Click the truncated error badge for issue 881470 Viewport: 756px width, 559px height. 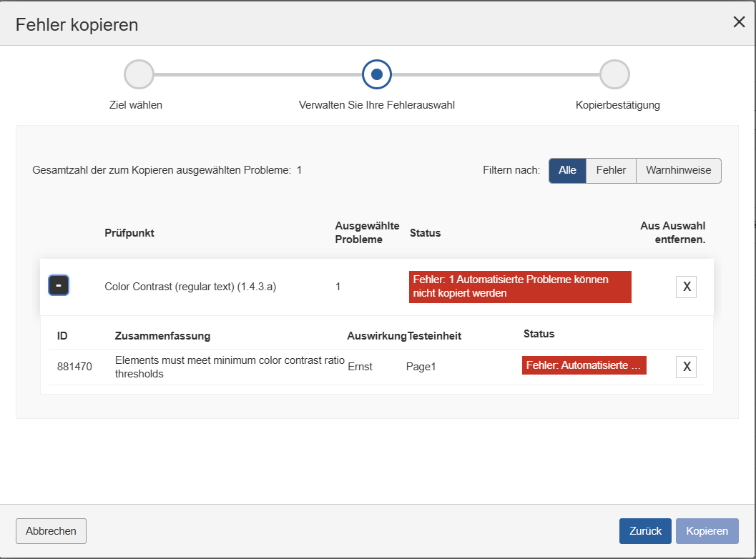pos(584,365)
